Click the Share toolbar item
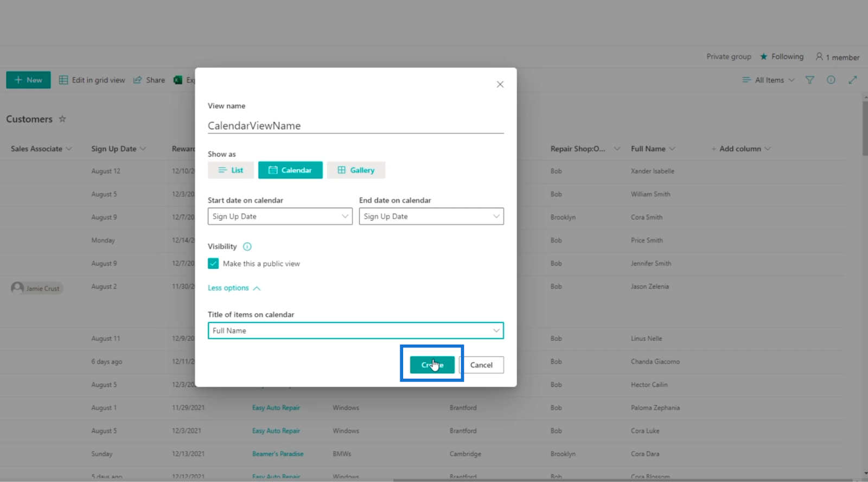Screen dimensions: 868x482 click(149, 80)
